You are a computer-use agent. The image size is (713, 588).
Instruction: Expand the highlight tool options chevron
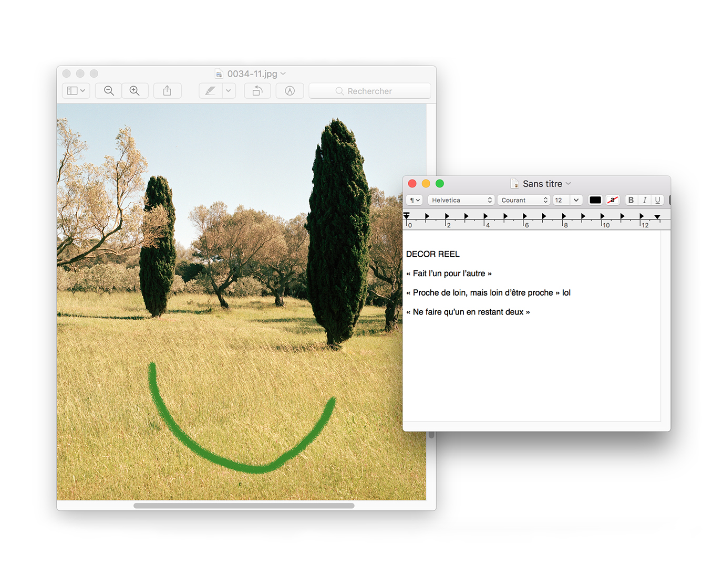pos(228,91)
